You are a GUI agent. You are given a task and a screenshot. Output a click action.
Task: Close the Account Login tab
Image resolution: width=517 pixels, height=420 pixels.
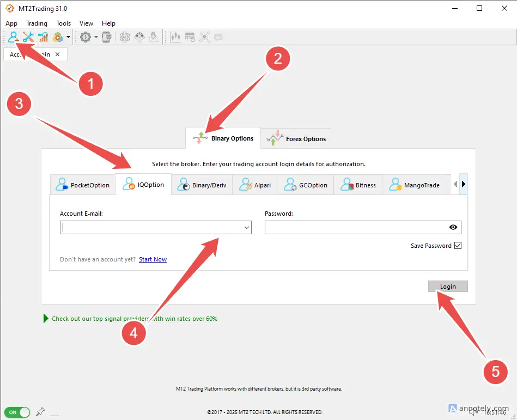(57, 54)
